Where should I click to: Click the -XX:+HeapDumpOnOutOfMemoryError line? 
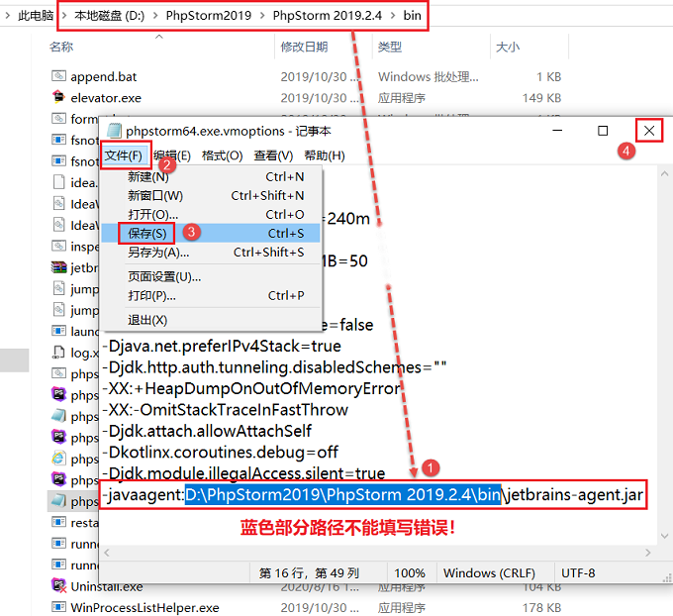click(x=251, y=389)
